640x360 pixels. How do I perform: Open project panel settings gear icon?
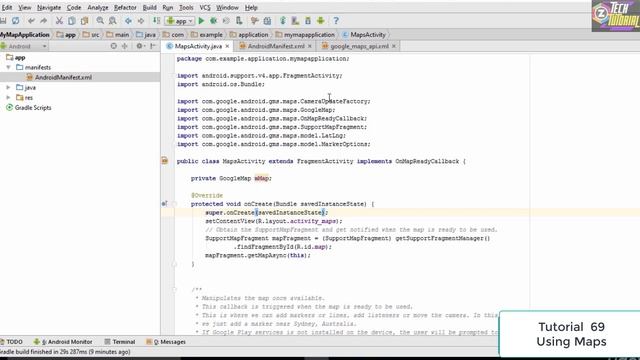click(140, 46)
